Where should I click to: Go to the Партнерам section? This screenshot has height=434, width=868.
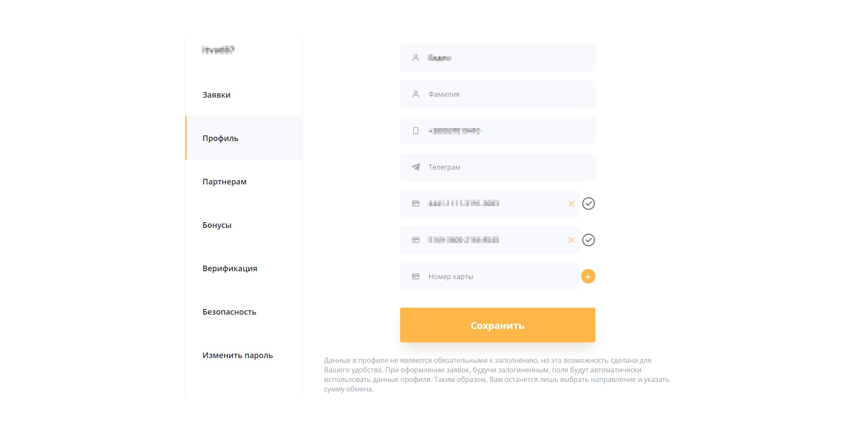click(224, 182)
